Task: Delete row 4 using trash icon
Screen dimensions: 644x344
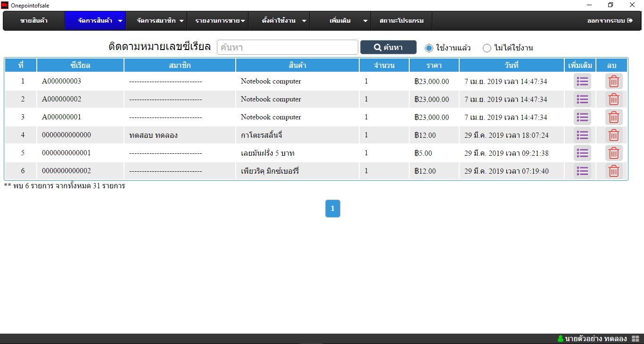Action: 614,135
